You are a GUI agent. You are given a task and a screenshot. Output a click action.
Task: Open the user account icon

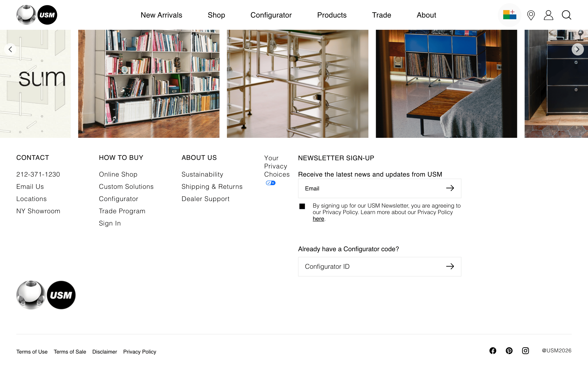tap(548, 15)
